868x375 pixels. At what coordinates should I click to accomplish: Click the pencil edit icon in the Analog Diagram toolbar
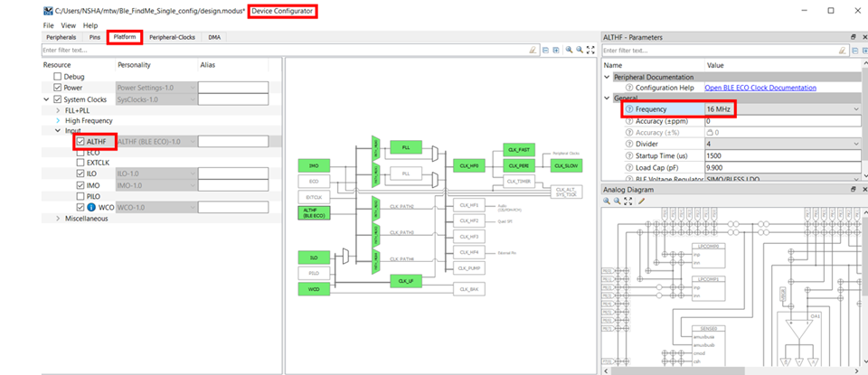point(642,202)
